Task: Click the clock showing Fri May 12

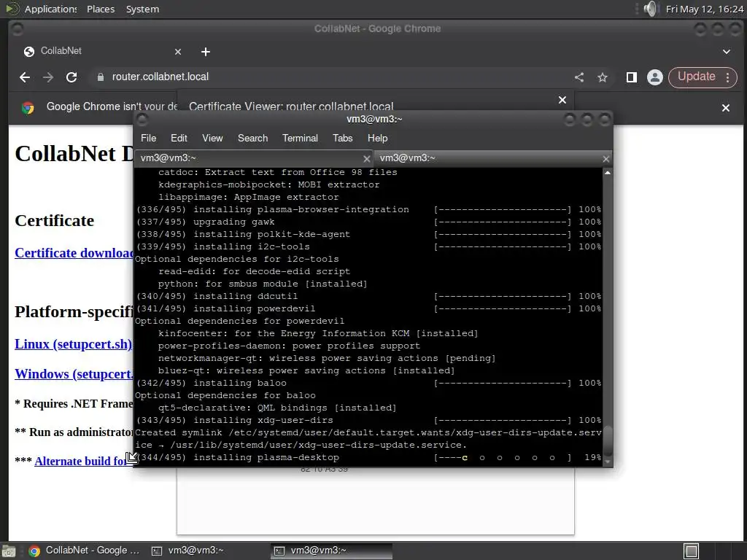Action: [x=704, y=9]
